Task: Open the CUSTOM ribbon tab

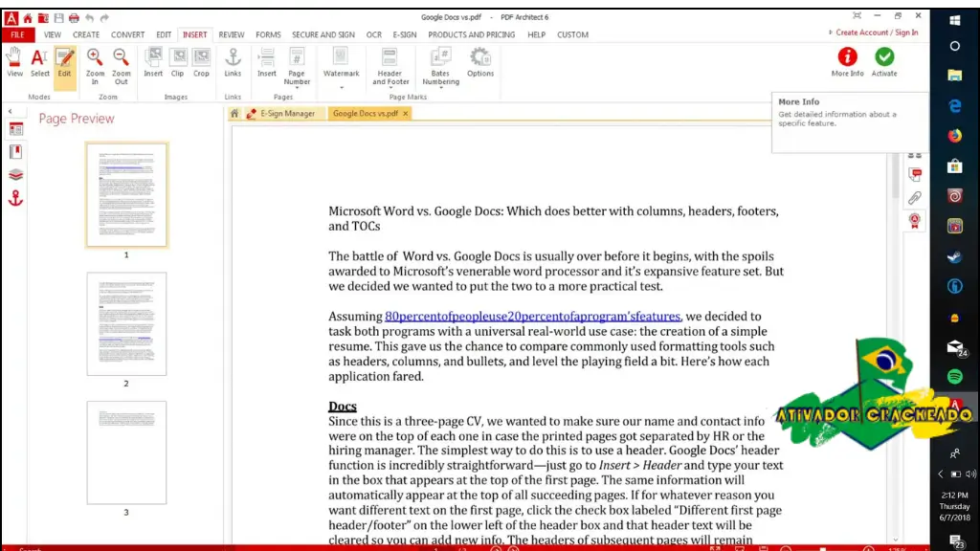Action: tap(572, 35)
